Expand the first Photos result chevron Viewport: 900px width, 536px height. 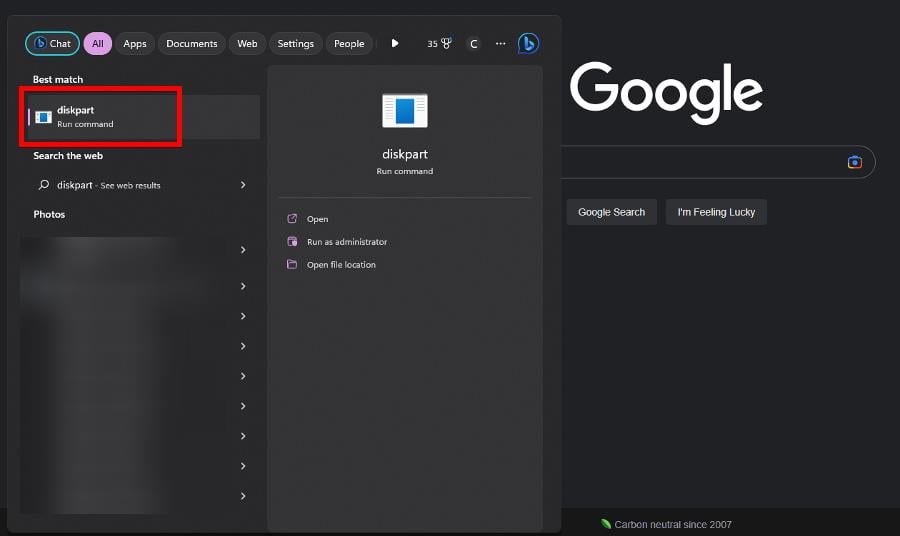(243, 250)
